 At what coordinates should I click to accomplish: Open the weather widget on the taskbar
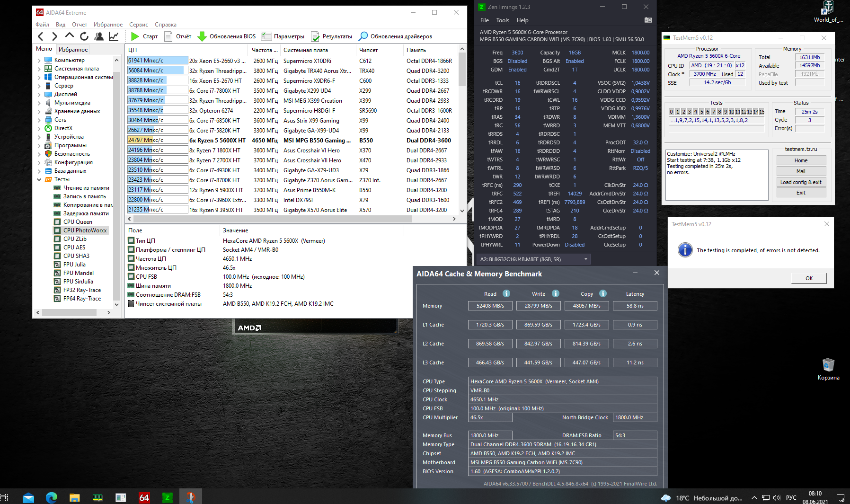(702, 498)
